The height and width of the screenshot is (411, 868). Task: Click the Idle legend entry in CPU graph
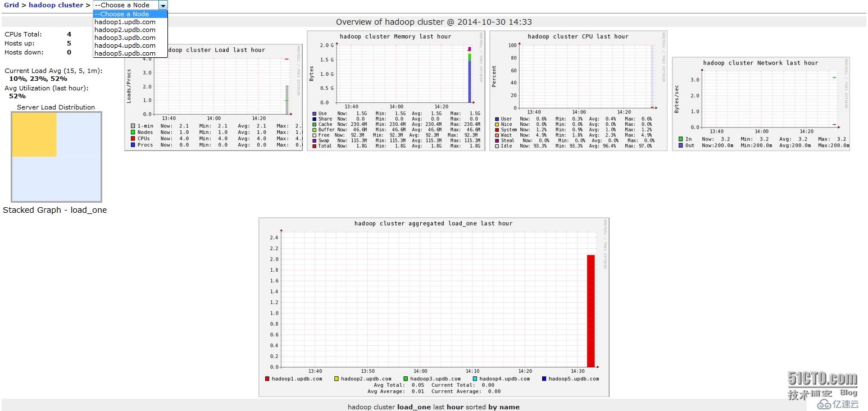tap(503, 146)
